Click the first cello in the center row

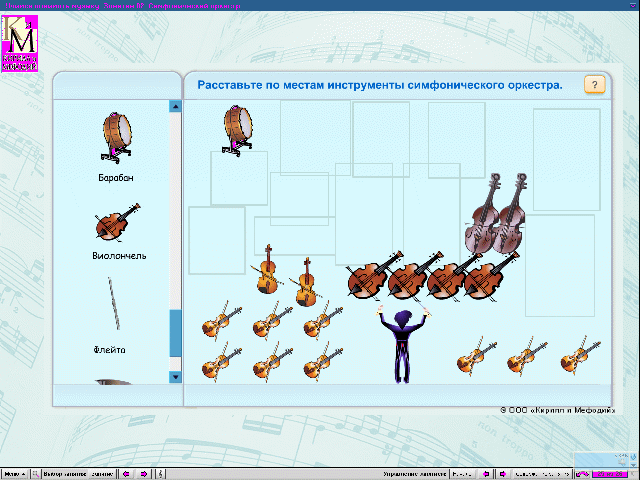point(367,279)
